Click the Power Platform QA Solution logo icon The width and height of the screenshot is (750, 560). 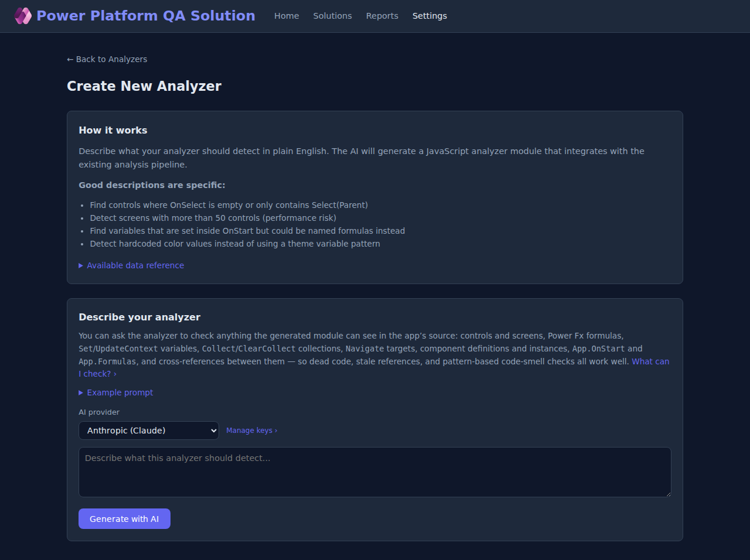(23, 15)
